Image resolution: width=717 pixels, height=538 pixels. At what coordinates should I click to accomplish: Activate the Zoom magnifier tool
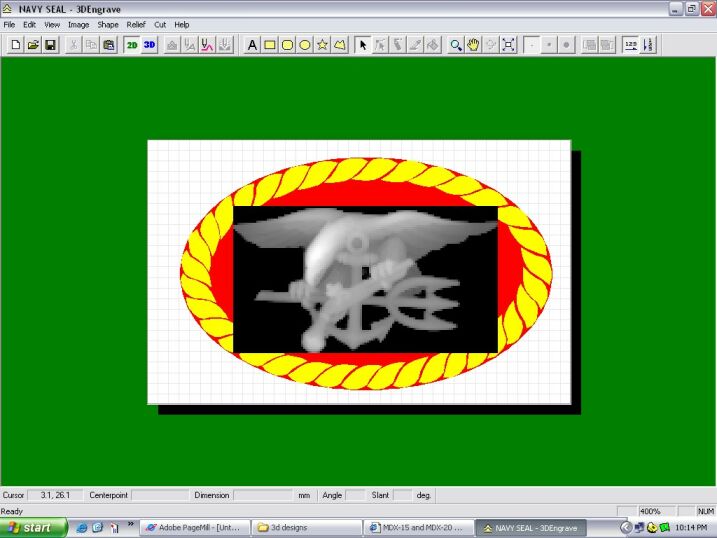click(456, 45)
